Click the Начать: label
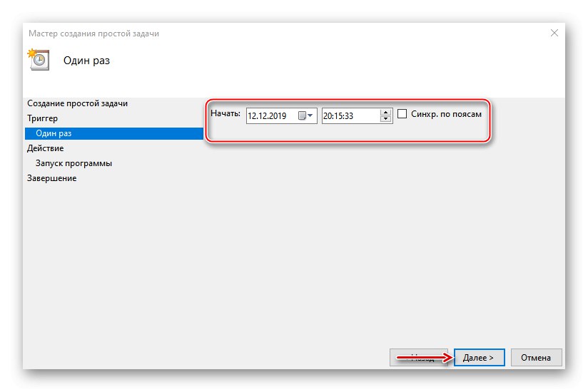This screenshot has height=392, width=588. click(225, 113)
